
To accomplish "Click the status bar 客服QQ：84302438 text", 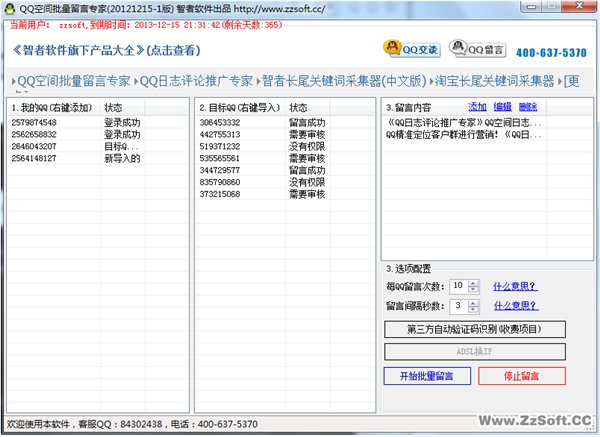I will coord(120,424).
